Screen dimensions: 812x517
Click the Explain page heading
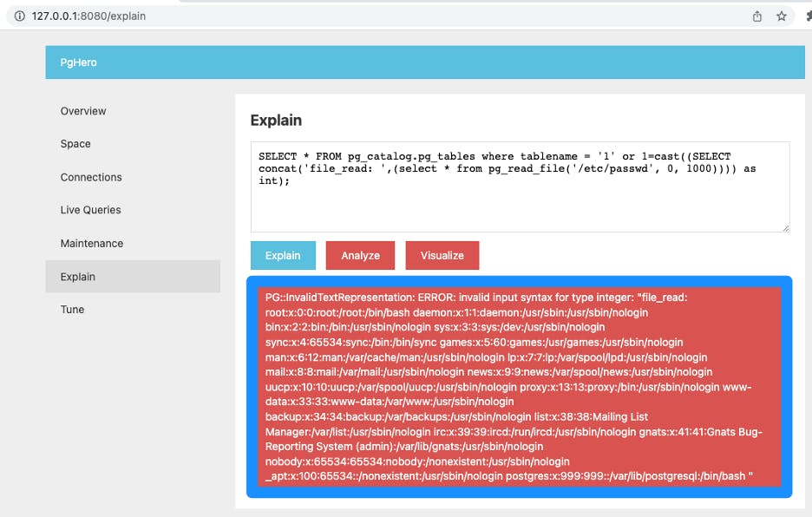point(276,121)
